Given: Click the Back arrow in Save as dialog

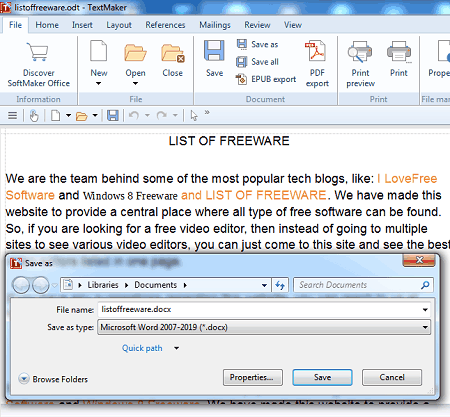Looking at the screenshot, I should 21,285.
